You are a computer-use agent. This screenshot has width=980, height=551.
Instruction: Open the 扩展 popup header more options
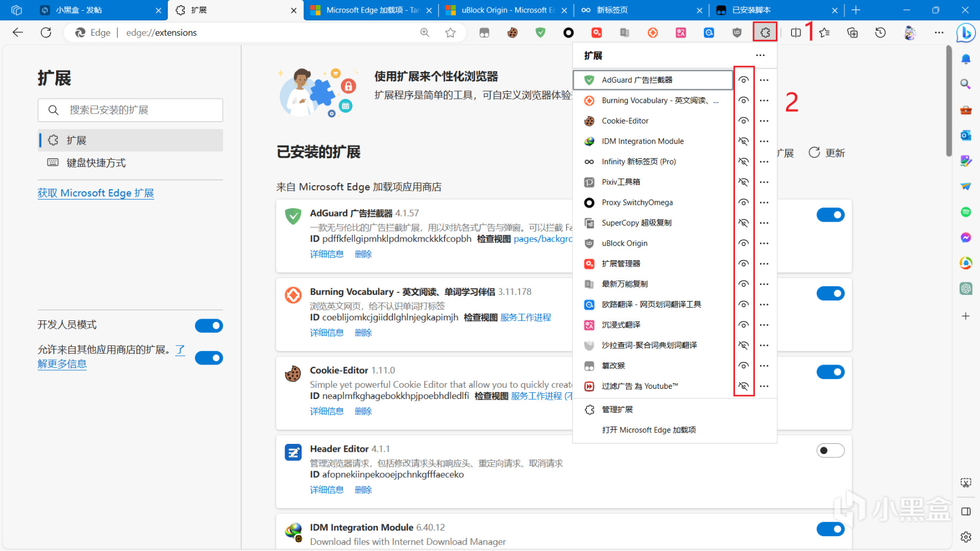[x=761, y=56]
